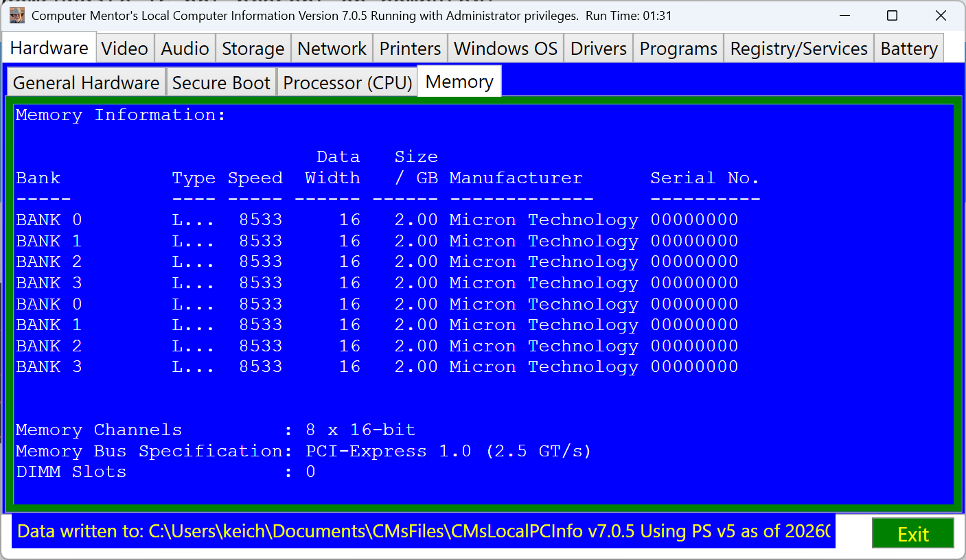Image resolution: width=966 pixels, height=560 pixels.
Task: Click the 'Serial No.' column header
Action: [705, 178]
